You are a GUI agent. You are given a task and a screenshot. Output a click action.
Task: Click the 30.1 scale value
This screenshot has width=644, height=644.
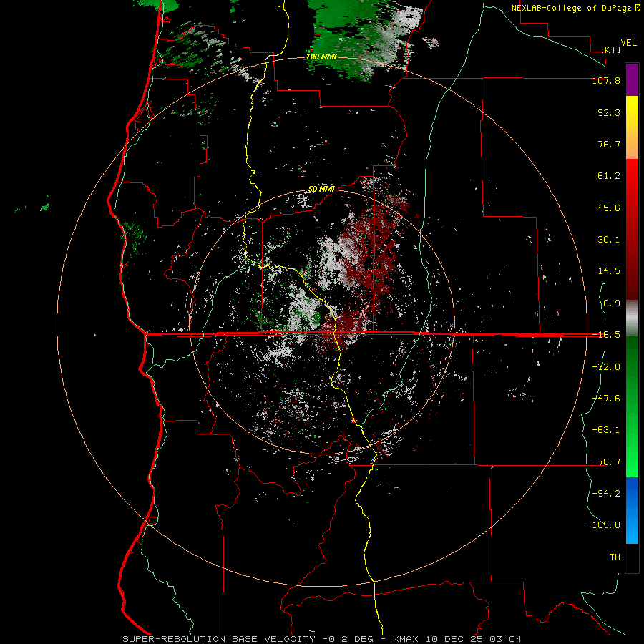coord(609,240)
